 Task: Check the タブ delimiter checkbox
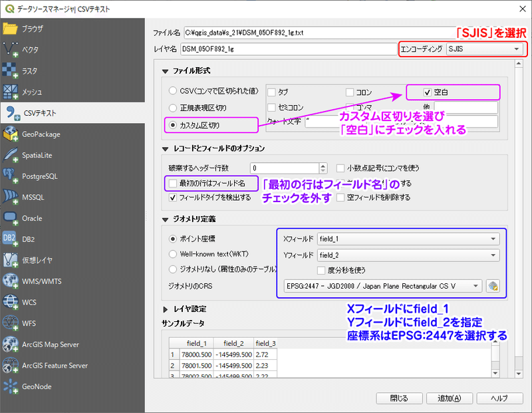(271, 92)
